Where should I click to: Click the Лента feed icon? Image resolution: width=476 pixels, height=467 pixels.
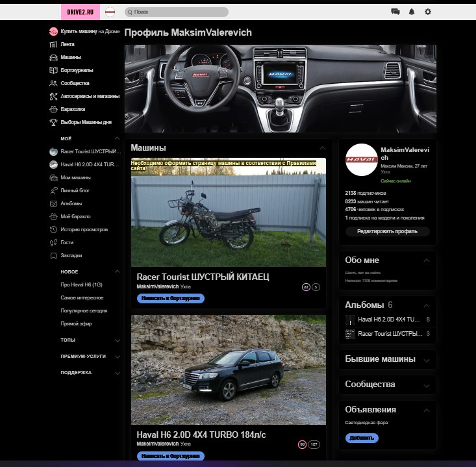tap(53, 45)
